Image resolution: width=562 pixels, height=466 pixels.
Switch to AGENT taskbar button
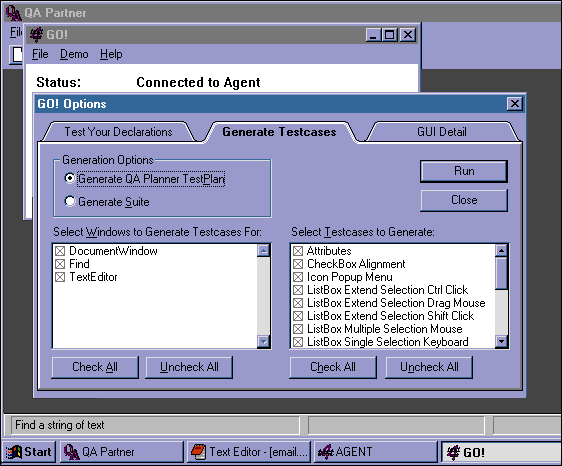point(376,452)
